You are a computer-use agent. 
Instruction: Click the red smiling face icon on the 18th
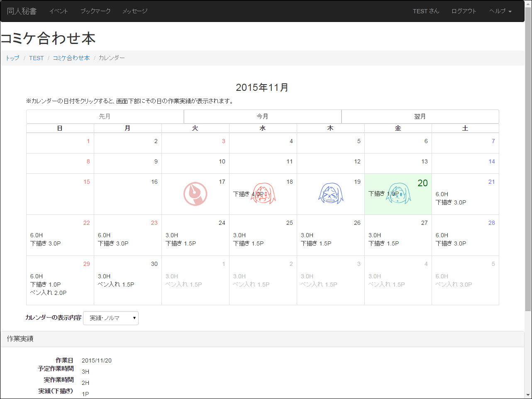coord(263,193)
